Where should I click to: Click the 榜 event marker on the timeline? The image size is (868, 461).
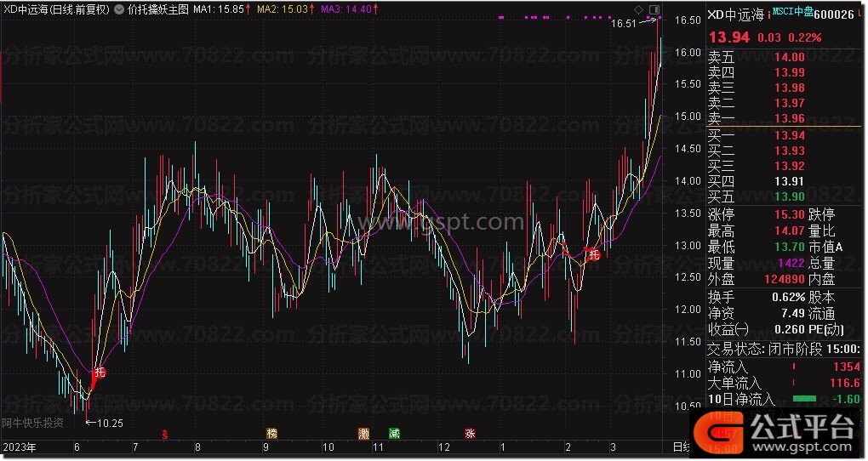coord(271,433)
